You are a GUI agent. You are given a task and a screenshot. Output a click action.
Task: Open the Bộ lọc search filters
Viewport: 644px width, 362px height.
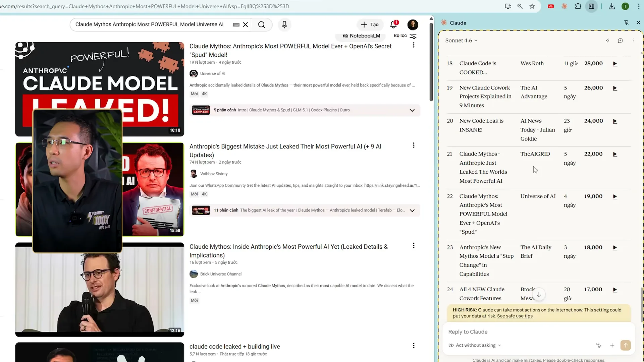pyautogui.click(x=405, y=36)
